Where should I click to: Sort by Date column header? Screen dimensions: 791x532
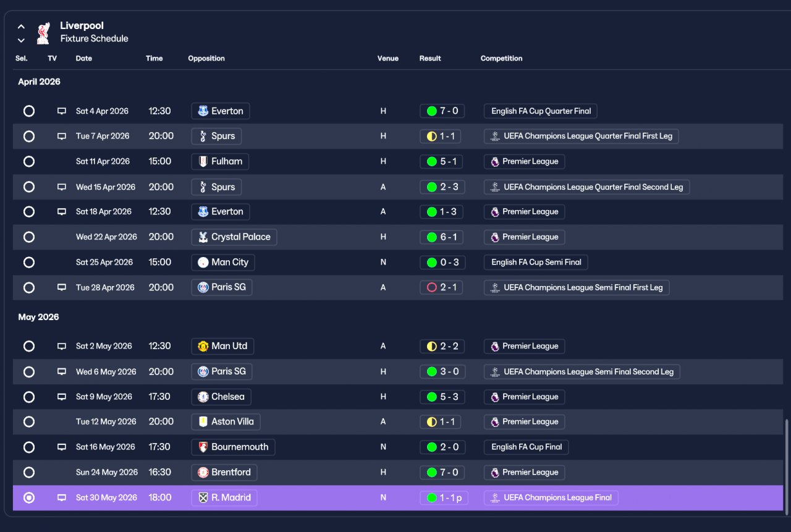tap(84, 58)
